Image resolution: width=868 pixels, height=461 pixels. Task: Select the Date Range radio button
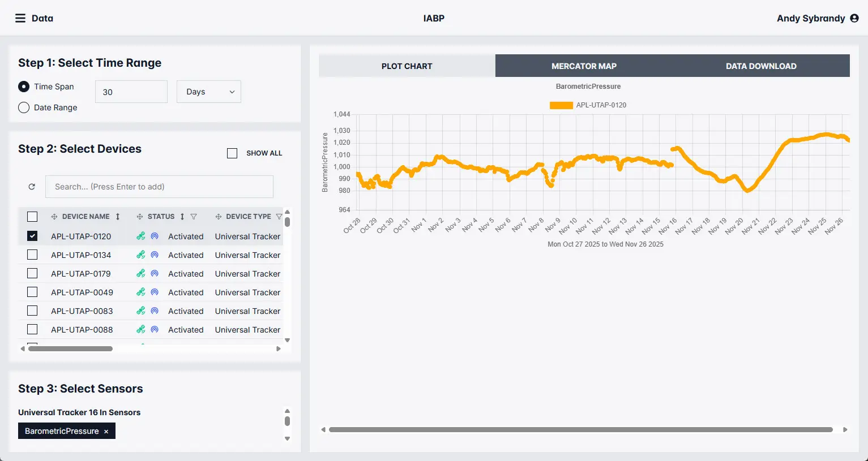[x=24, y=107]
